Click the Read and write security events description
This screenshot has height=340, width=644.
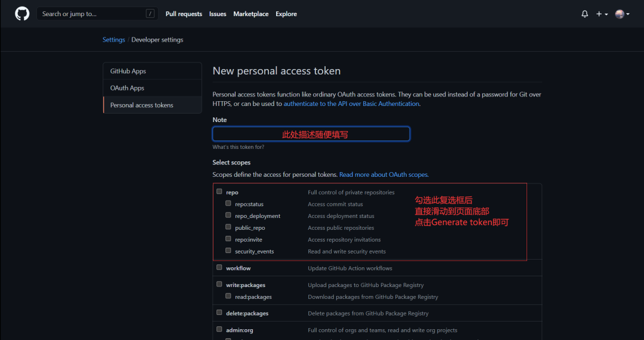click(x=346, y=251)
